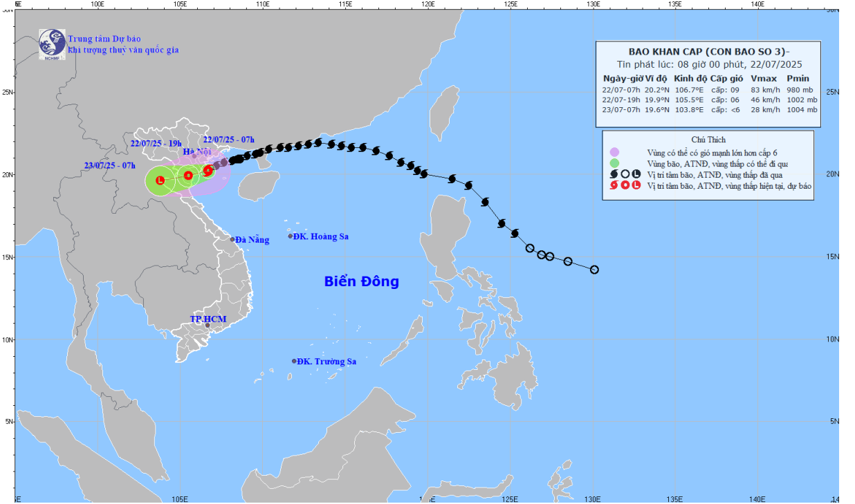Click the 'BAO KHAN CAP (CON BAO SO 3)' title
This screenshot has width=855, height=504.
tap(708, 52)
